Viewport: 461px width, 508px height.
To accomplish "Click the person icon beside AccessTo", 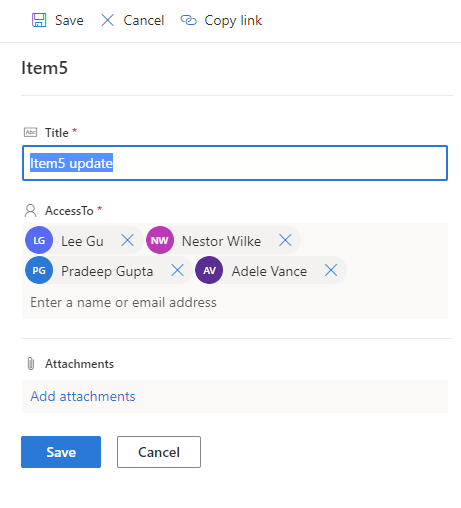I will click(31, 211).
